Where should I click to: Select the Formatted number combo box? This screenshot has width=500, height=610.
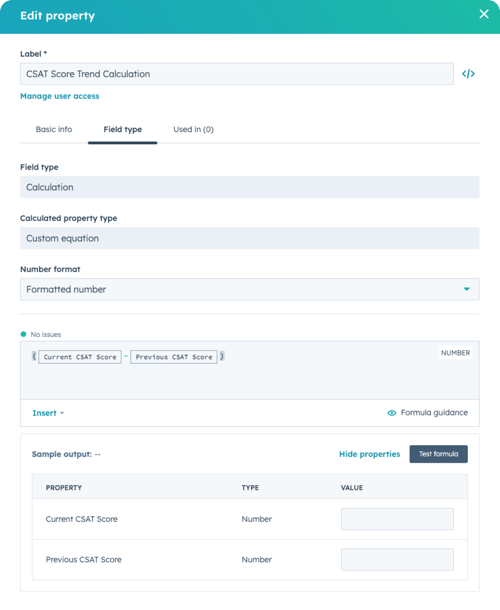point(250,289)
